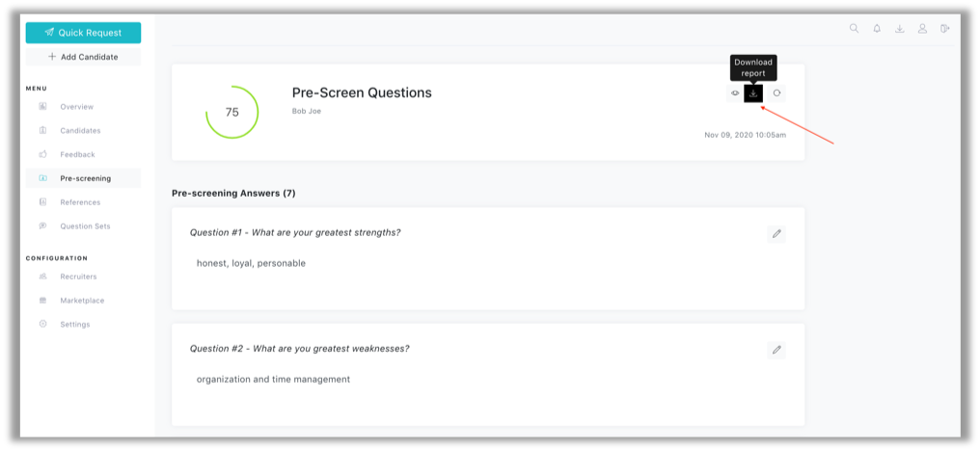Open the notifications bell icon
The height and width of the screenshot is (449, 980).
pyautogui.click(x=877, y=28)
